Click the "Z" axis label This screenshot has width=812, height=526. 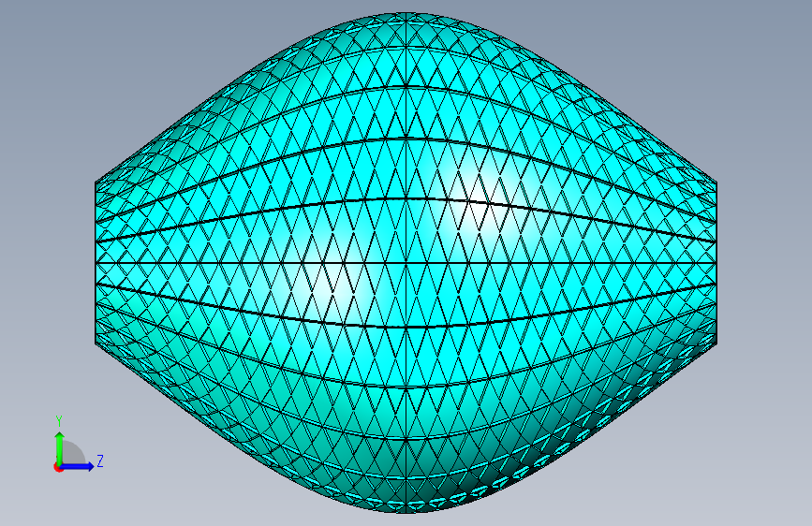pyautogui.click(x=100, y=460)
